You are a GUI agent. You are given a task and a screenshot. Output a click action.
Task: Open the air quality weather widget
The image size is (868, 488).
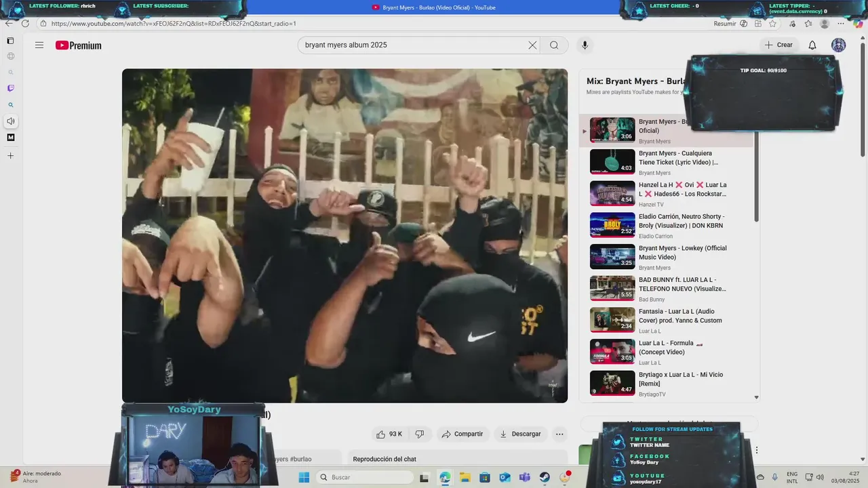pos(35,477)
